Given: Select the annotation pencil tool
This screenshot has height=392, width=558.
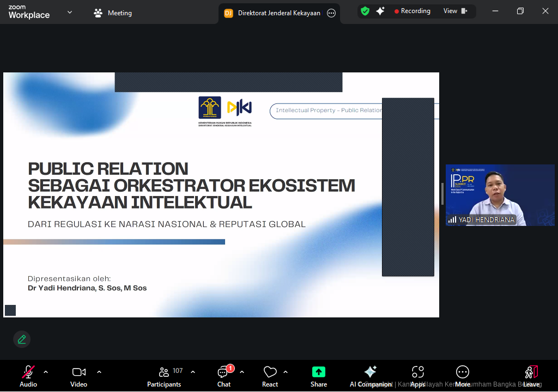Looking at the screenshot, I should [21, 339].
